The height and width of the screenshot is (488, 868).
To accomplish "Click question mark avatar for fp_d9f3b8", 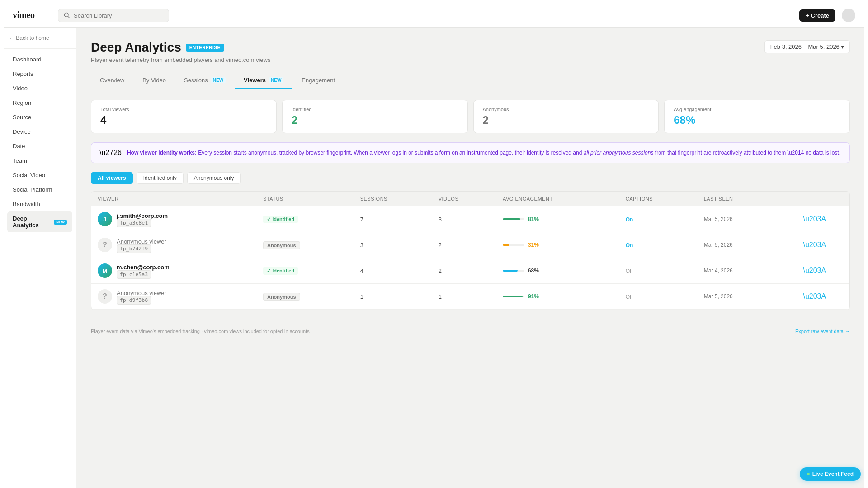I will pyautogui.click(x=105, y=296).
